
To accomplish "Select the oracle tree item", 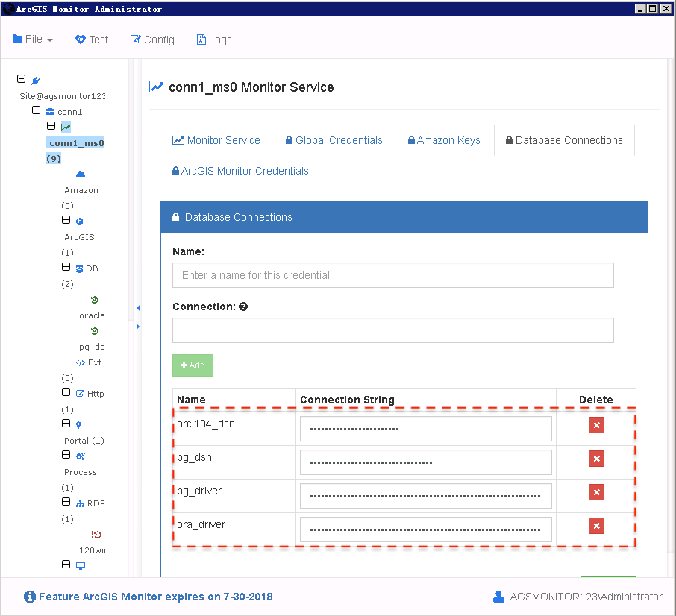I will pyautogui.click(x=92, y=315).
